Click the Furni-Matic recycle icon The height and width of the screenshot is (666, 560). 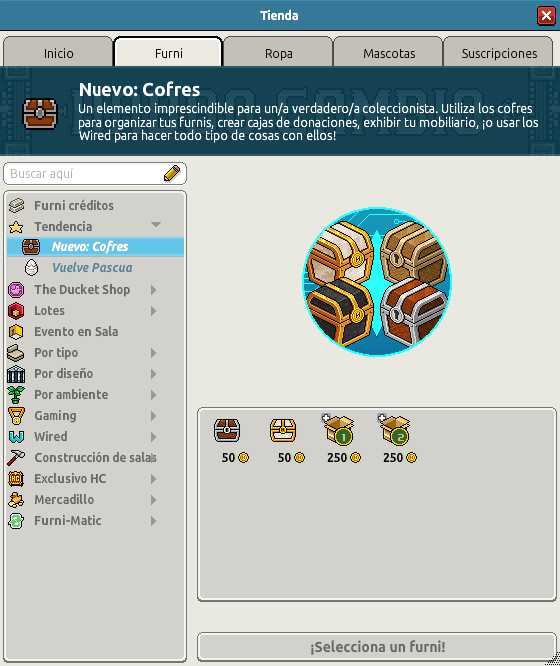click(16, 521)
